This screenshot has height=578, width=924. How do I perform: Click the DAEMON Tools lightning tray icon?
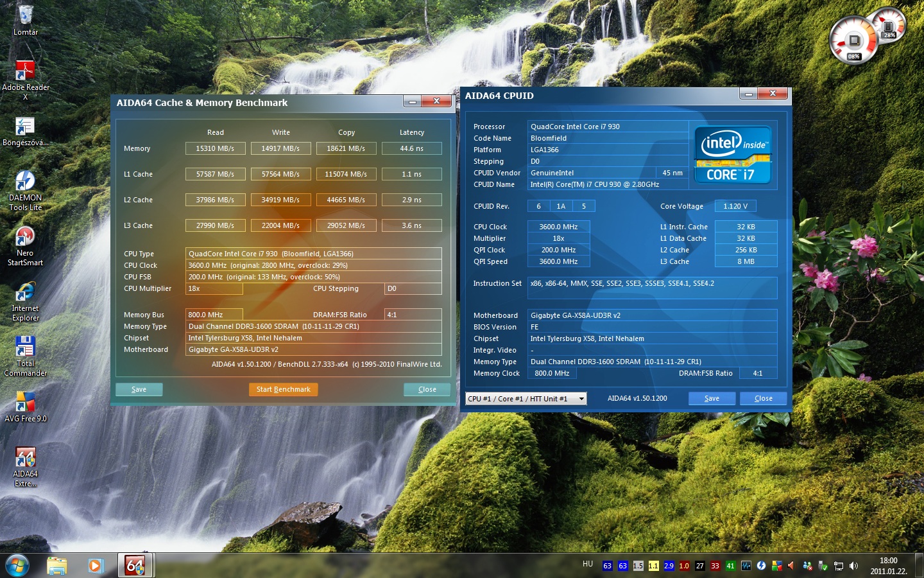coord(762,566)
